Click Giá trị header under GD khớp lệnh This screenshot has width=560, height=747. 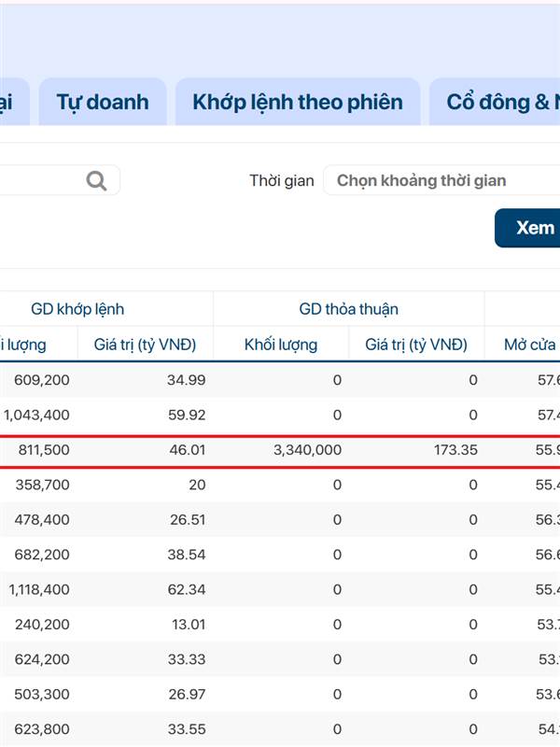(x=145, y=345)
